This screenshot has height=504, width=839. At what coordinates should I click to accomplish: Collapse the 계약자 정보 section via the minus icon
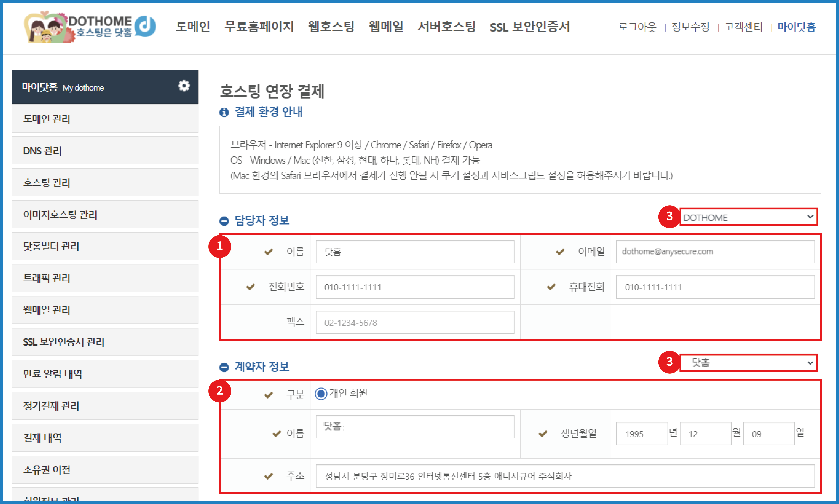coord(224,367)
